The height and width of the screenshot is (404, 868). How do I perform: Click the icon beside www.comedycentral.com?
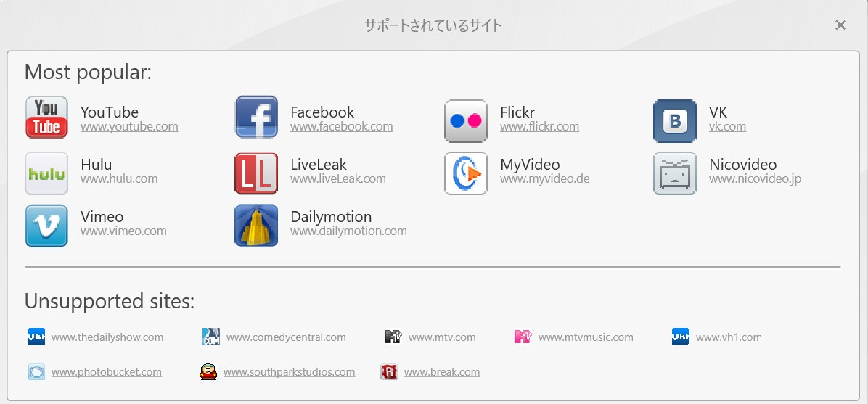[x=211, y=337]
